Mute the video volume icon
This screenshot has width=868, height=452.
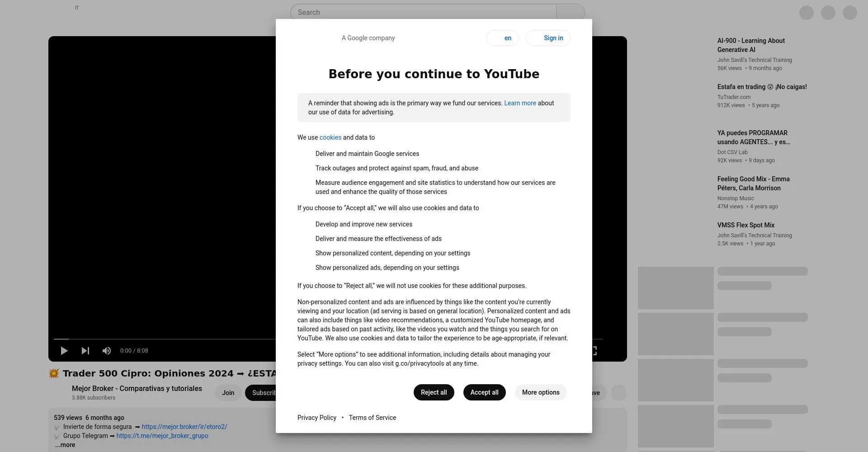pos(107,351)
